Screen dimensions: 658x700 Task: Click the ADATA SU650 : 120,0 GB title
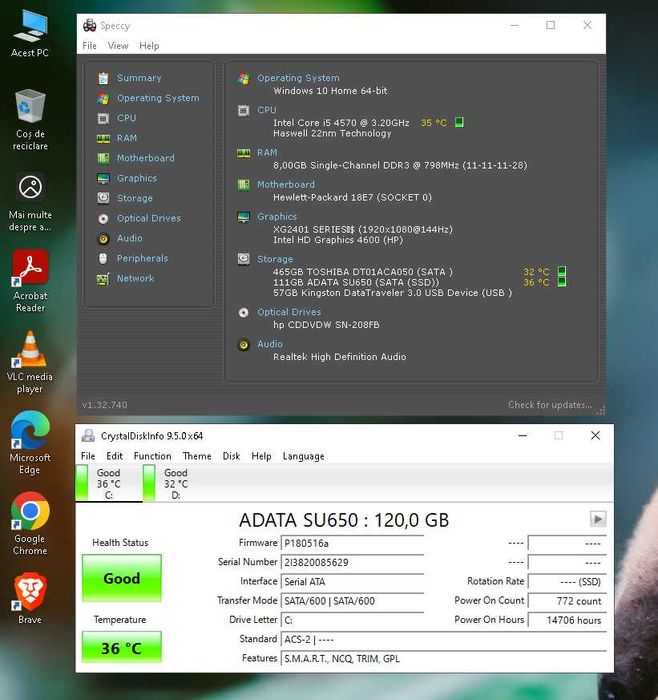coord(344,520)
